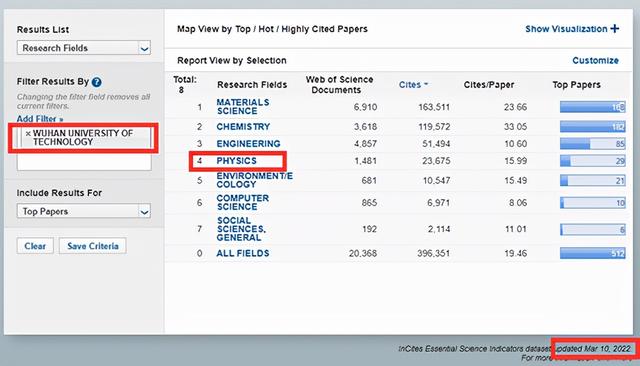This screenshot has height=366, width=640.
Task: Open the SOCIAL SCIENCES, GENERAL field link
Action: 241,229
